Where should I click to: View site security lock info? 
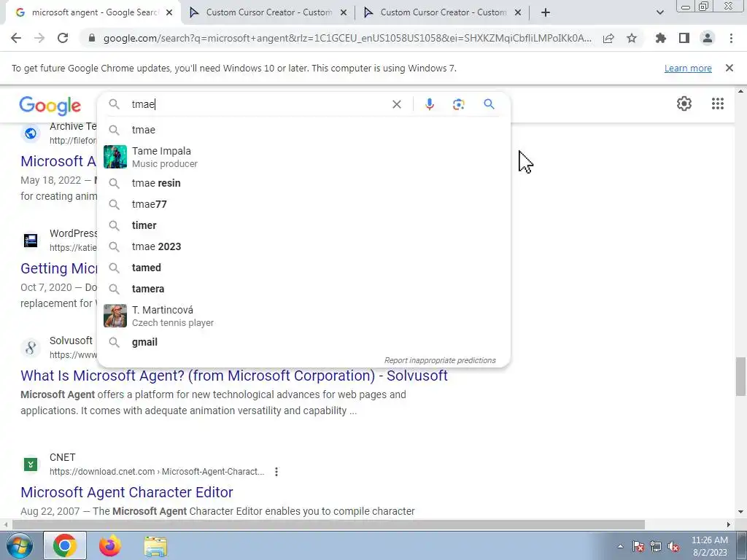coord(92,38)
